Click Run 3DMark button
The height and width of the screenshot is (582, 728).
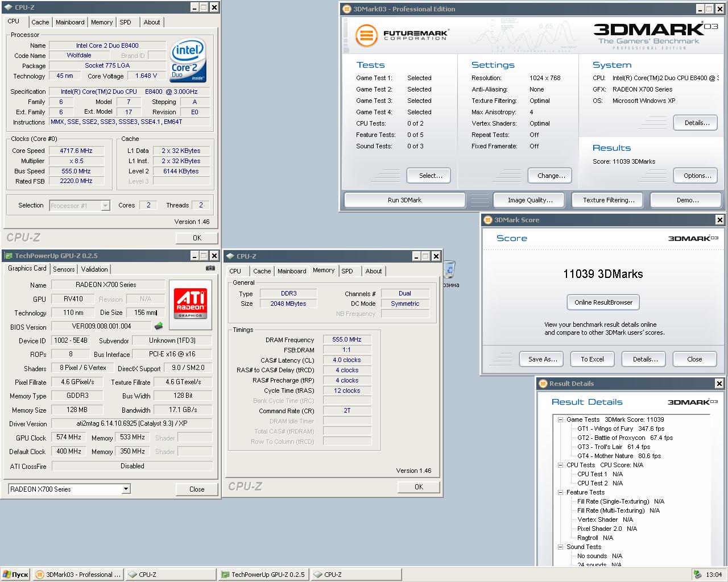click(x=404, y=200)
